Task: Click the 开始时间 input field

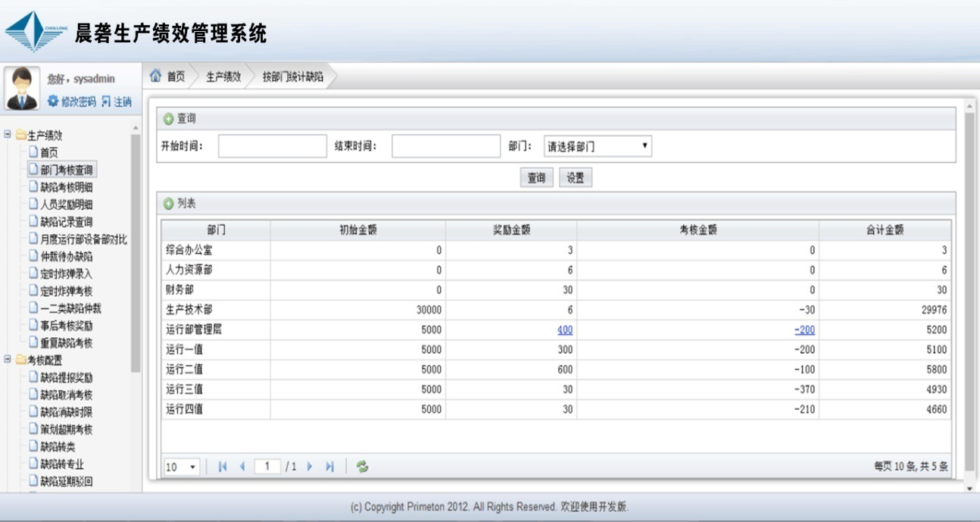Action: 272,146
